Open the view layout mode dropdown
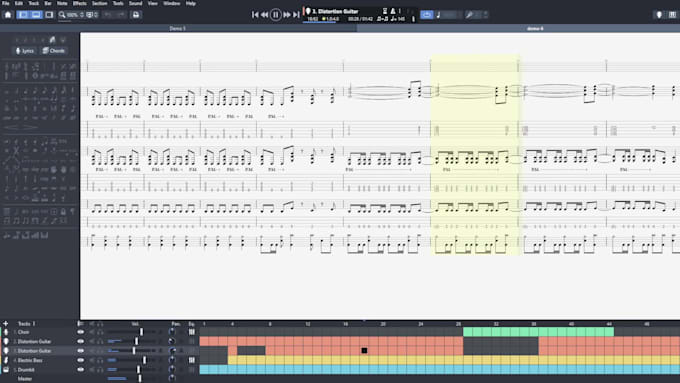 92,15
